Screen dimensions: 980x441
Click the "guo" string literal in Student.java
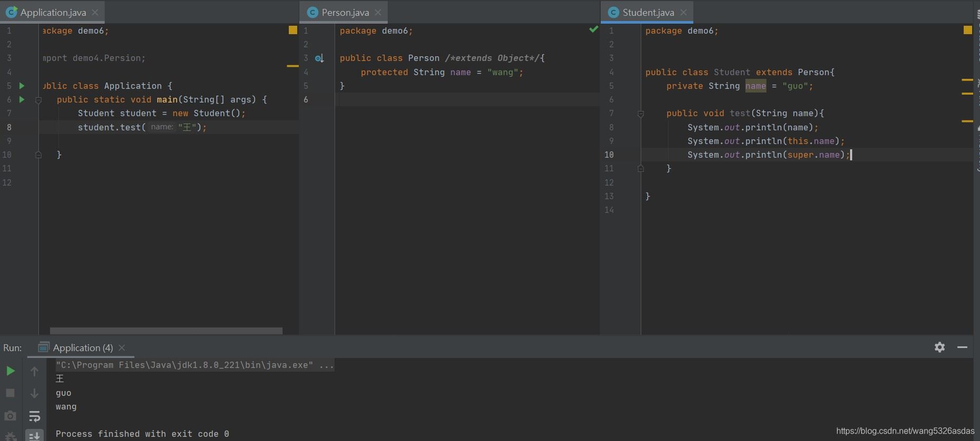pos(795,86)
